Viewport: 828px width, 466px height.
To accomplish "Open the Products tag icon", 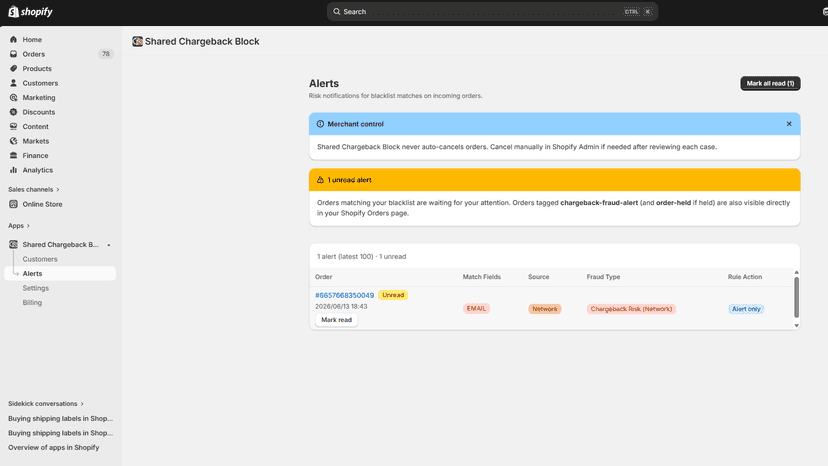I will coord(13,69).
